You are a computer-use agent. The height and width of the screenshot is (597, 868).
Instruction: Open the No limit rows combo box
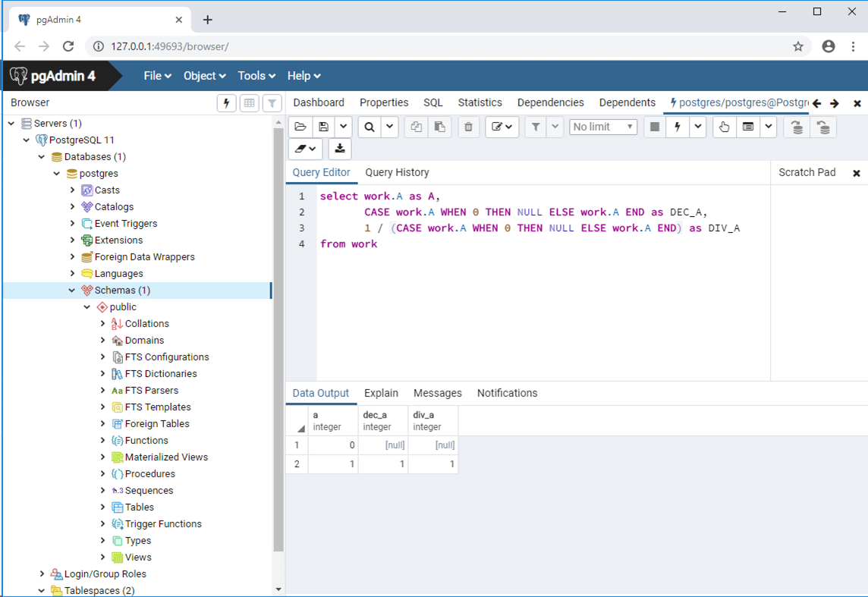point(603,127)
